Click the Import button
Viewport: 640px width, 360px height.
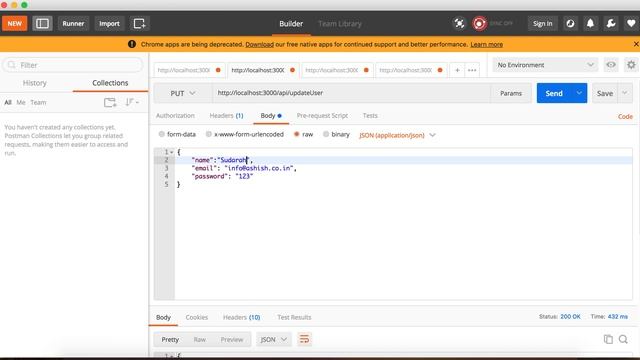click(109, 23)
